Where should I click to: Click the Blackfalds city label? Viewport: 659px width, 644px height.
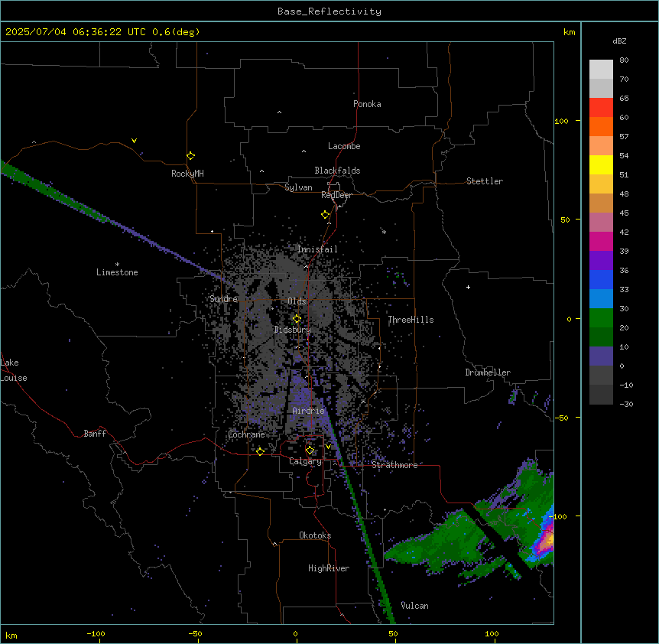click(337, 171)
